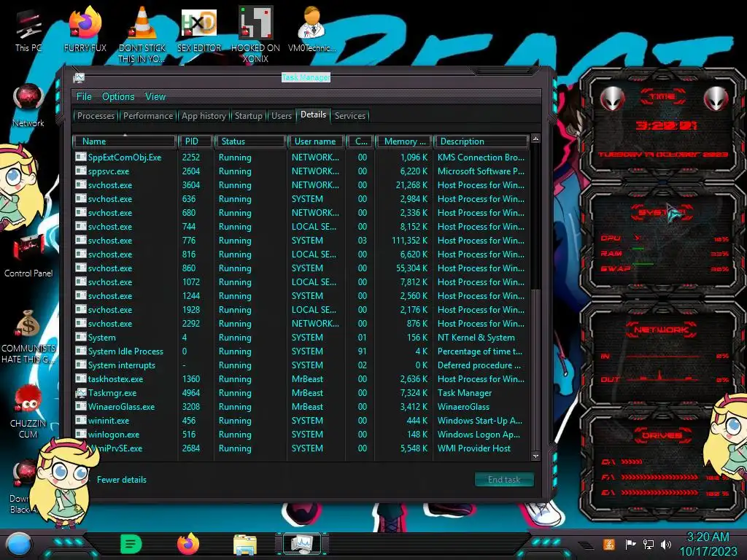Sort by the CPU column header
Screen dimensions: 747x560
(x=360, y=141)
